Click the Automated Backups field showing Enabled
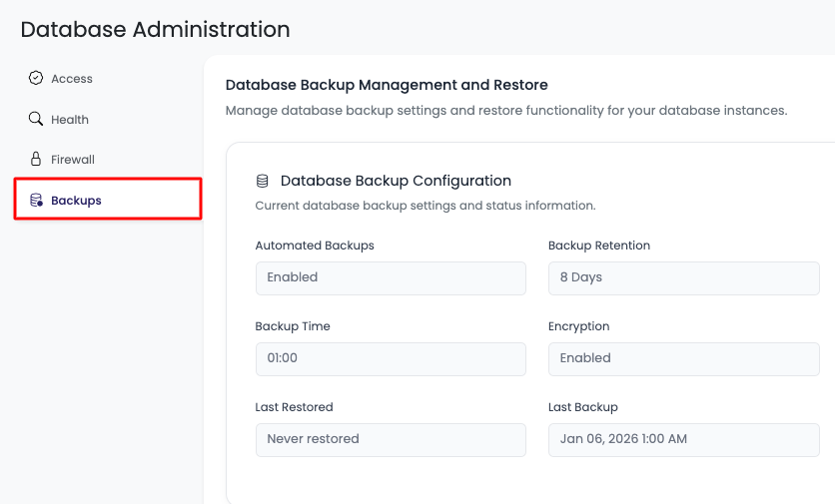Screen dimensions: 835x504 click(x=391, y=277)
